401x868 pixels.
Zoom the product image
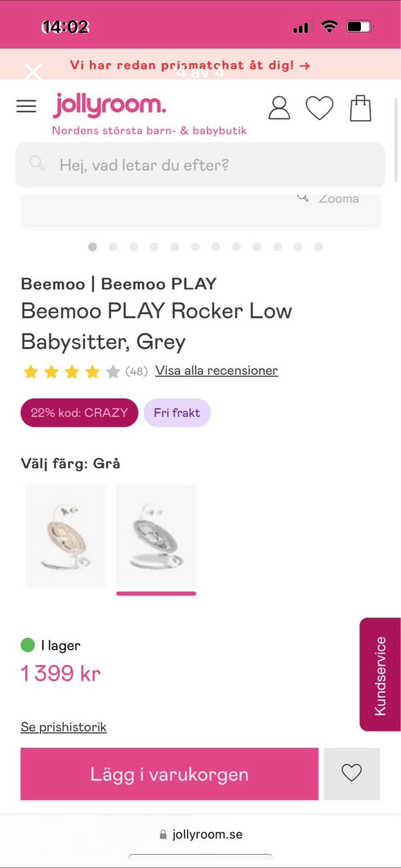point(329,199)
